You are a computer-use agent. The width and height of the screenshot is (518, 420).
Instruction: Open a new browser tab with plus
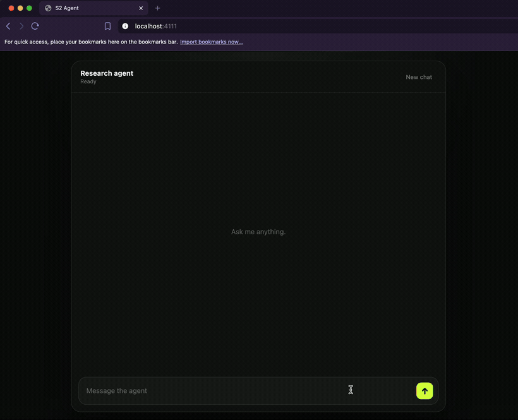(x=157, y=8)
